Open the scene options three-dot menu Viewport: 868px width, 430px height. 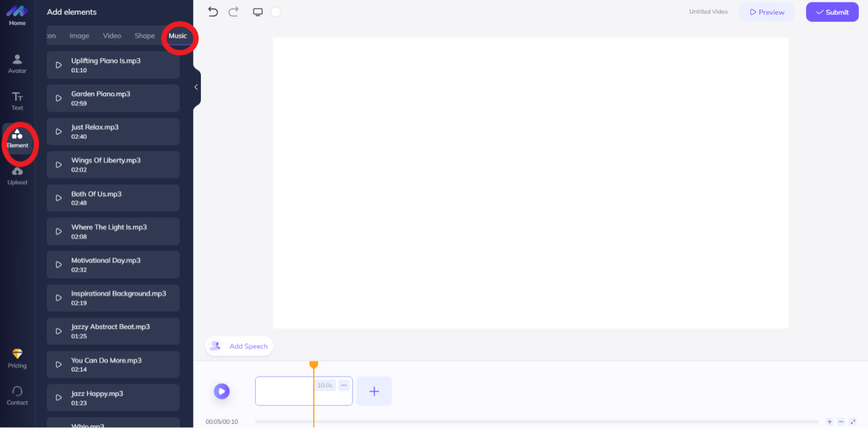(344, 385)
